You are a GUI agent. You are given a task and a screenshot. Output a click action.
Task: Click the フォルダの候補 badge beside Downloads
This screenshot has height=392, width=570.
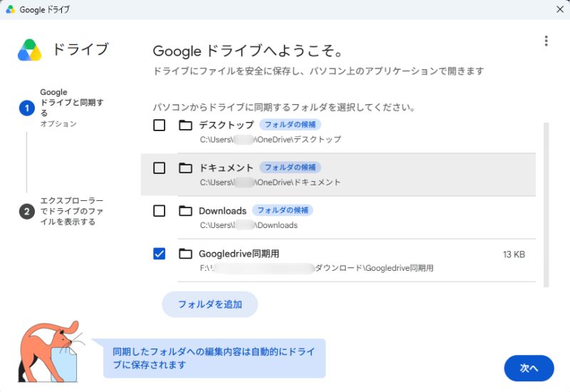point(283,210)
